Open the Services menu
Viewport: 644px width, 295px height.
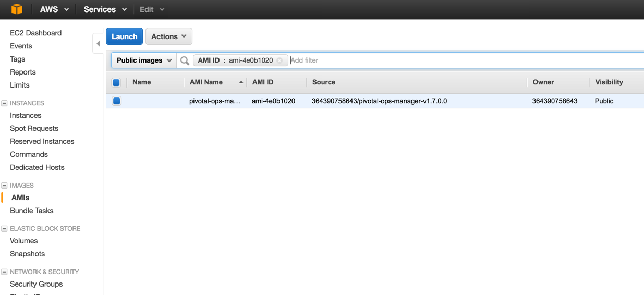(x=105, y=9)
